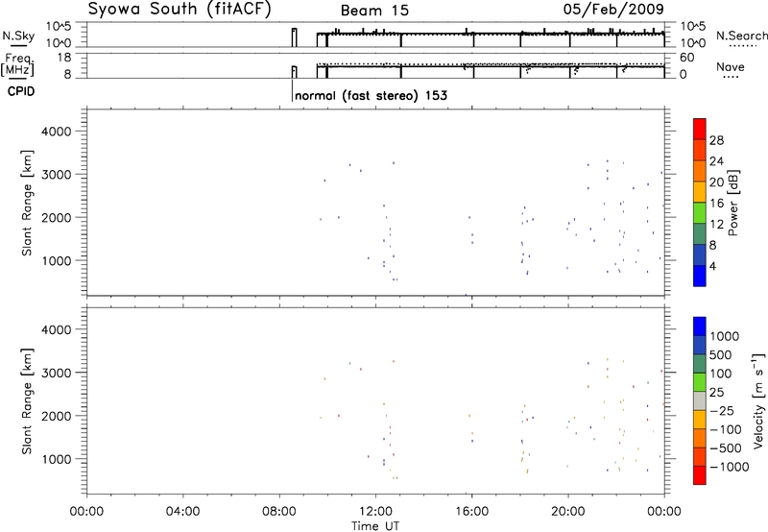Click 'Slant Range [km]' on the velocity panel
Viewport: 768px width, 532px height.
point(28,401)
